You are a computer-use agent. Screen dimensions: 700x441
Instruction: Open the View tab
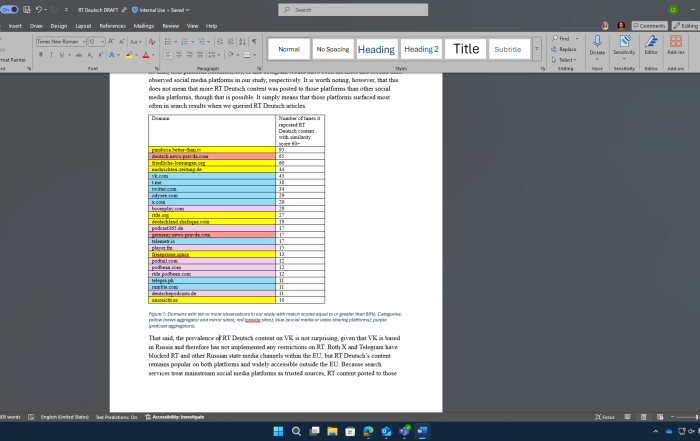(192, 26)
